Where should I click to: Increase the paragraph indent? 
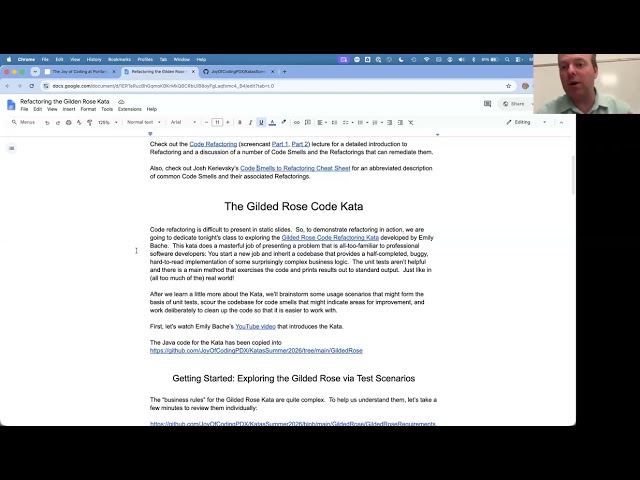click(x=400, y=122)
